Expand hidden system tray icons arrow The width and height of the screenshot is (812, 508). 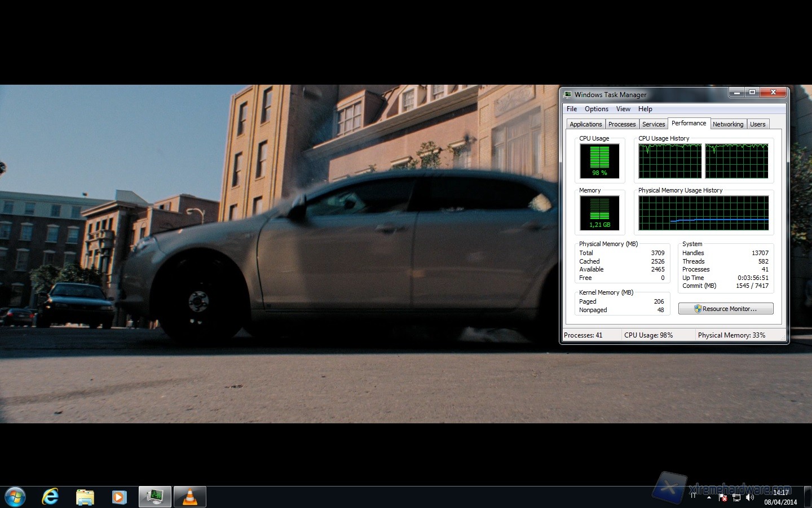[x=709, y=497]
